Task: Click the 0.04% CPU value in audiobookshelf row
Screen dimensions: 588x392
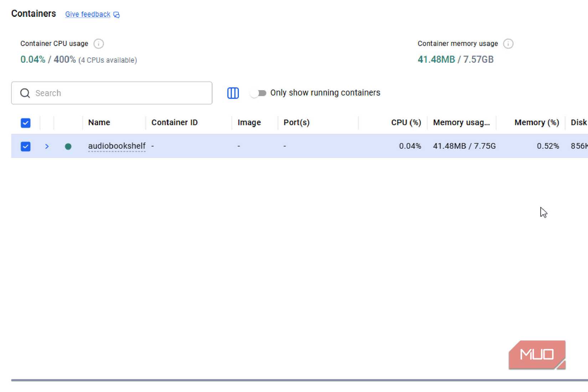Action: tap(410, 146)
